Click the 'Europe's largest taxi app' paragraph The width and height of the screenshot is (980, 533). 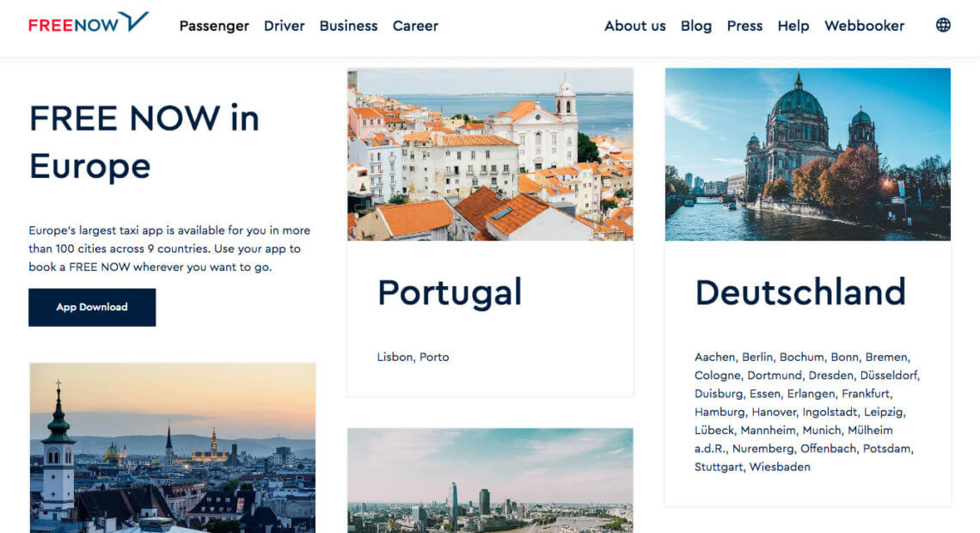pos(169,248)
